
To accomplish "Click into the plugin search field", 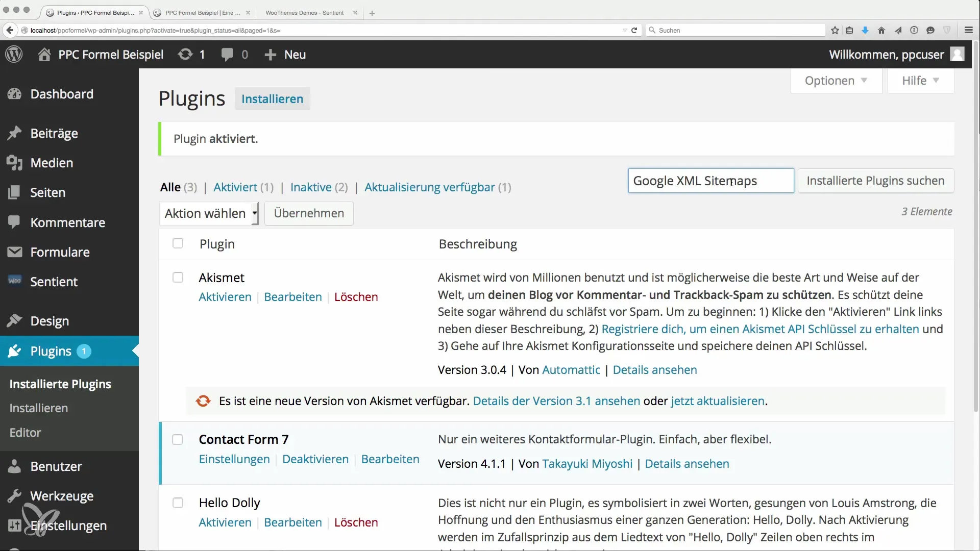I will tap(710, 181).
